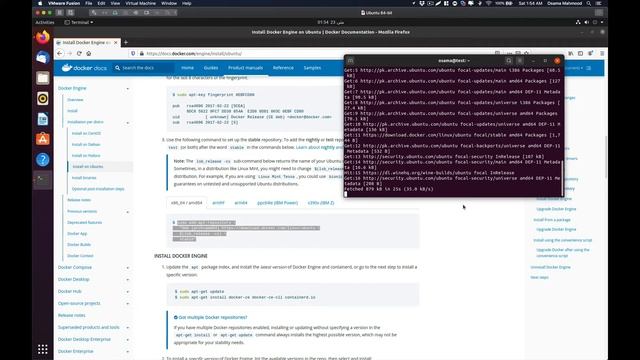Viewport: 640px width, 360px height.
Task: Select the Terminal icon in the dock
Action: point(42,180)
